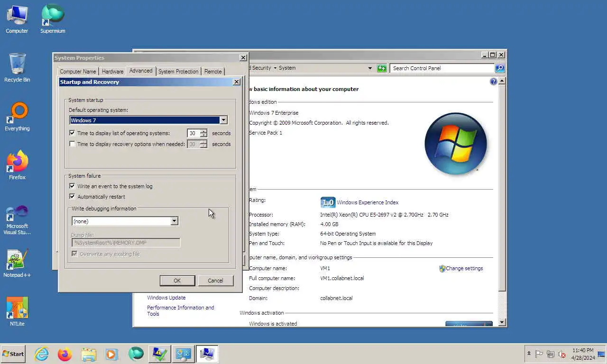
Task: Edit the OS list seconds value field
Action: click(193, 133)
